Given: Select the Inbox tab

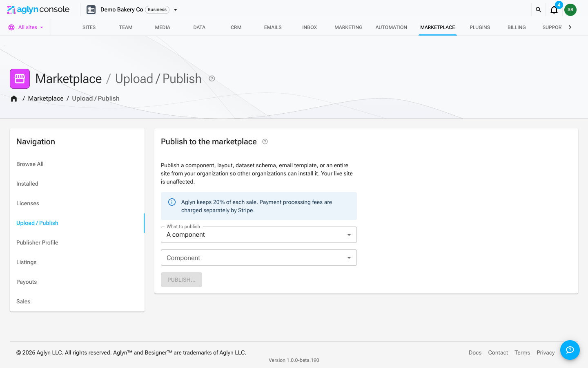Looking at the screenshot, I should [x=310, y=27].
